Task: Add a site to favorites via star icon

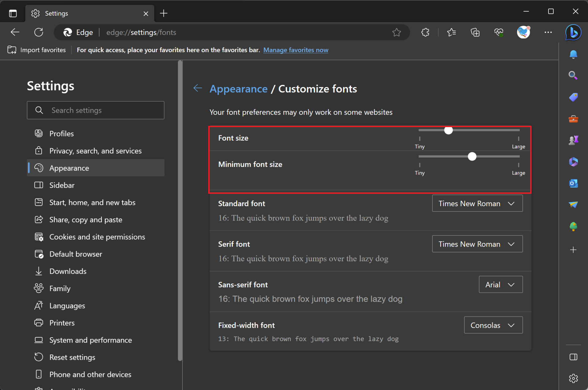Action: pyautogui.click(x=397, y=32)
